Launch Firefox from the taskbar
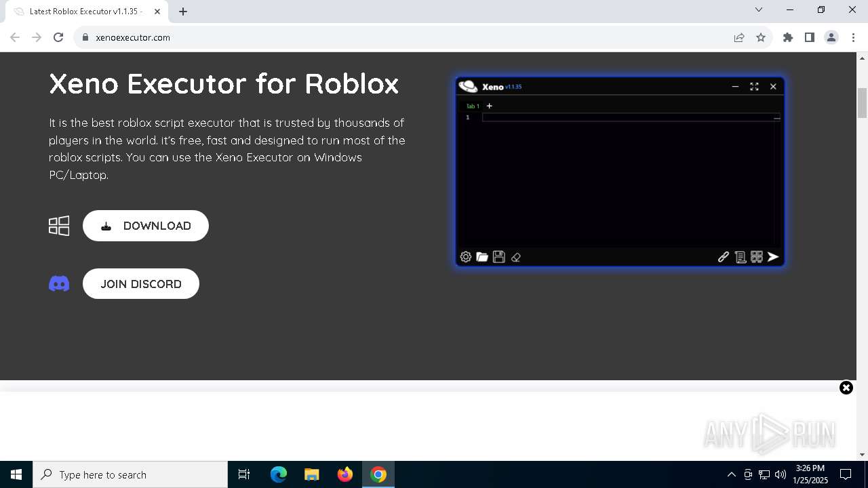This screenshot has width=868, height=488. 345,474
